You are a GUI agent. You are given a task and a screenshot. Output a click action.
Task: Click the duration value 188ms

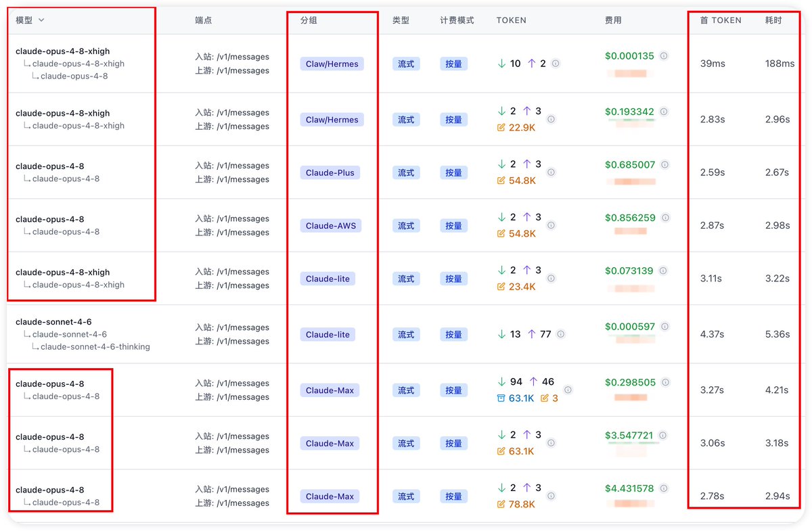tap(780, 64)
